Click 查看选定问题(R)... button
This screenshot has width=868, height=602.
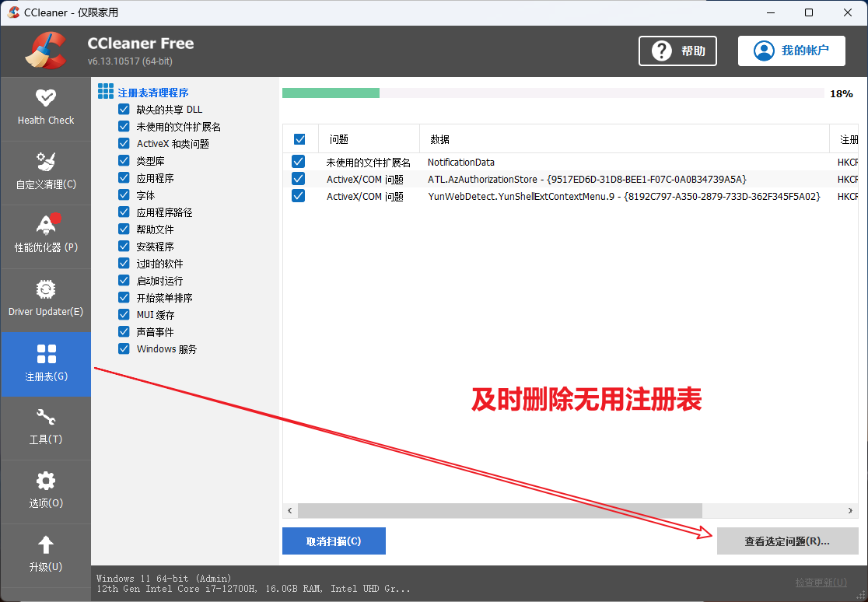tap(787, 541)
